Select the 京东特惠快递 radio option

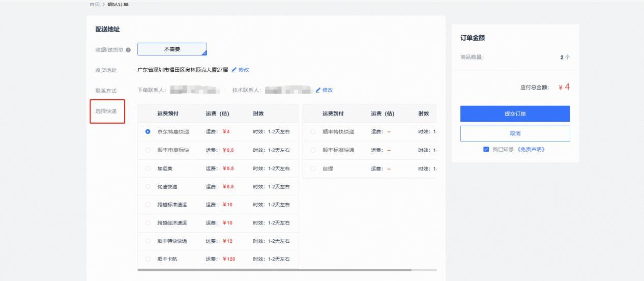(148, 132)
